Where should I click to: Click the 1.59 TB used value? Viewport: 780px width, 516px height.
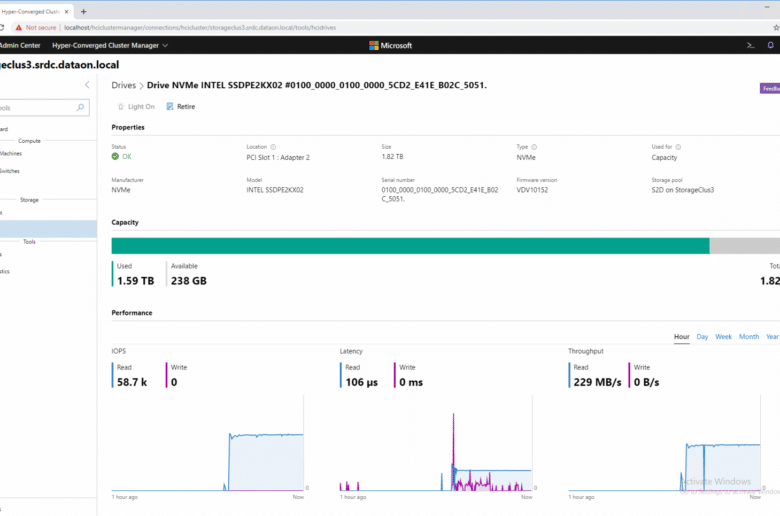click(x=135, y=281)
